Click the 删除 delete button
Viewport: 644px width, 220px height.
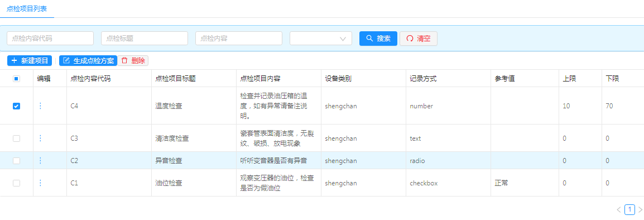pyautogui.click(x=133, y=60)
